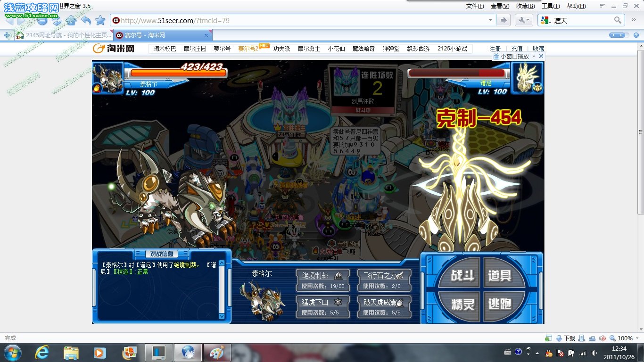This screenshot has width=644, height=362.
Task: Open the search engine selector dropdown
Action: pyautogui.click(x=545, y=20)
